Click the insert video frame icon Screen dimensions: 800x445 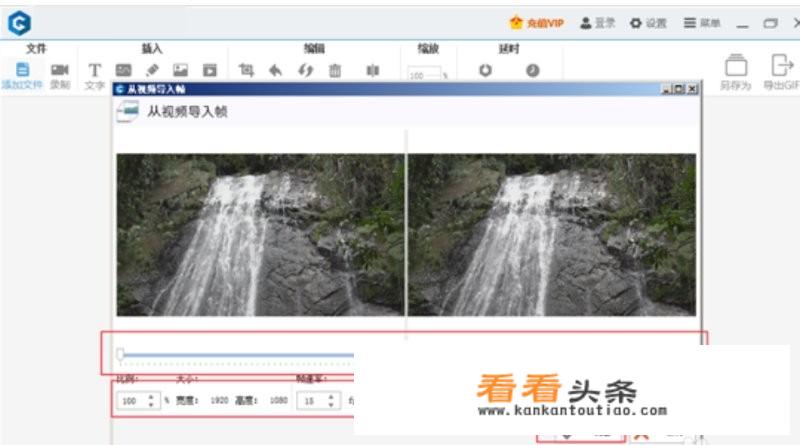(210, 70)
